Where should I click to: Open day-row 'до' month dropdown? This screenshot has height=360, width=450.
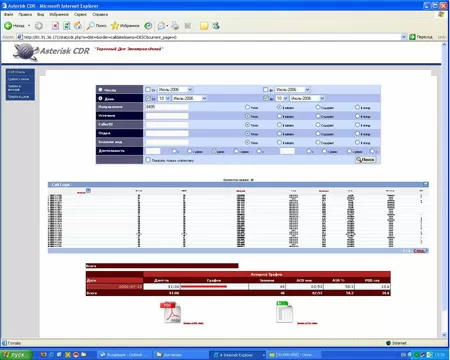(x=307, y=98)
